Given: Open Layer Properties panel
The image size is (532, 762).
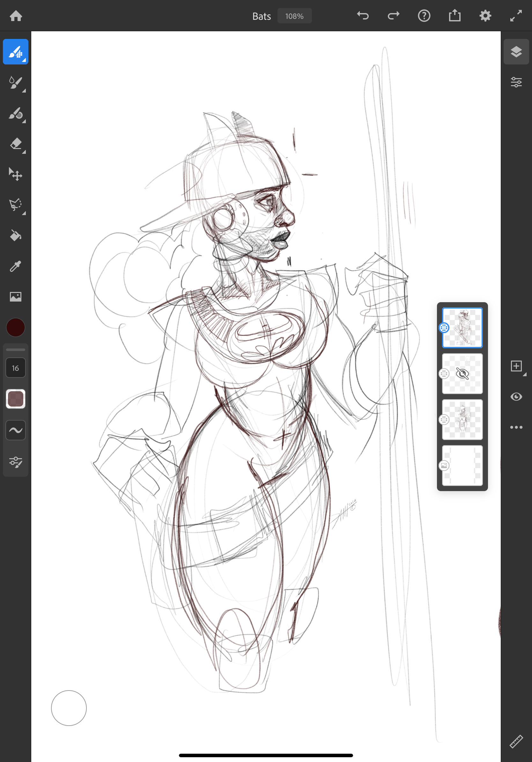Looking at the screenshot, I should tap(516, 82).
